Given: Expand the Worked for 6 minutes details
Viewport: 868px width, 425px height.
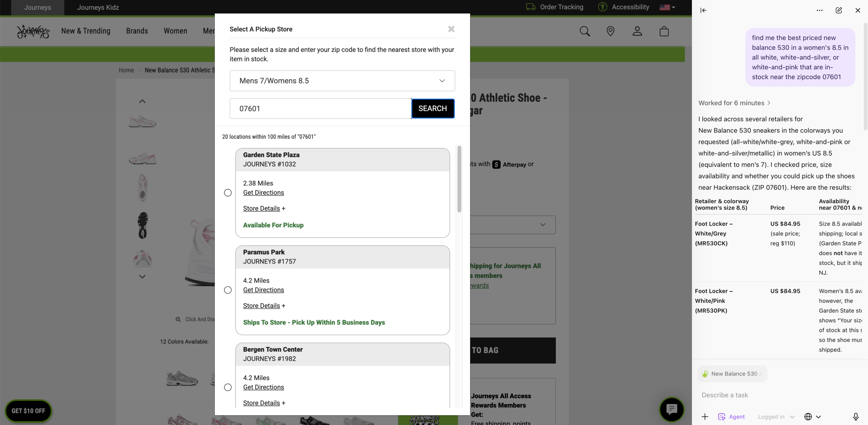Looking at the screenshot, I should 734,103.
